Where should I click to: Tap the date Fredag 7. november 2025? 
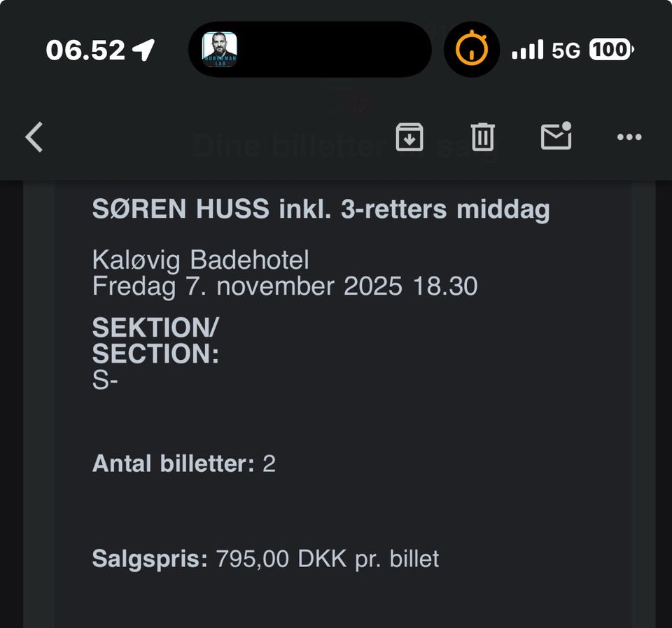click(x=247, y=286)
